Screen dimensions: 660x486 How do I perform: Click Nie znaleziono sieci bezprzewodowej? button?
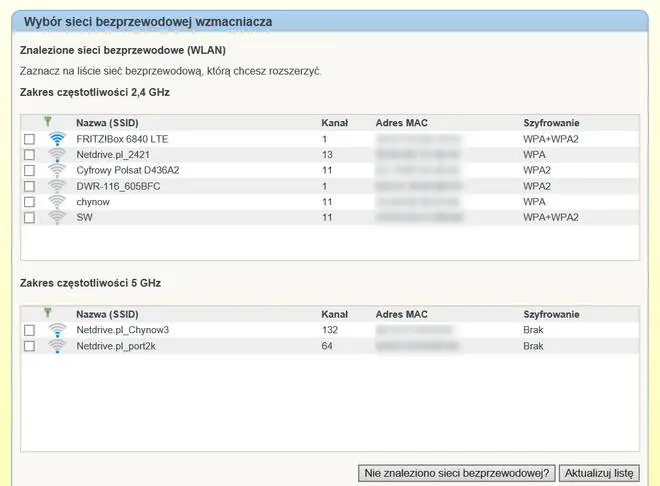[456, 472]
